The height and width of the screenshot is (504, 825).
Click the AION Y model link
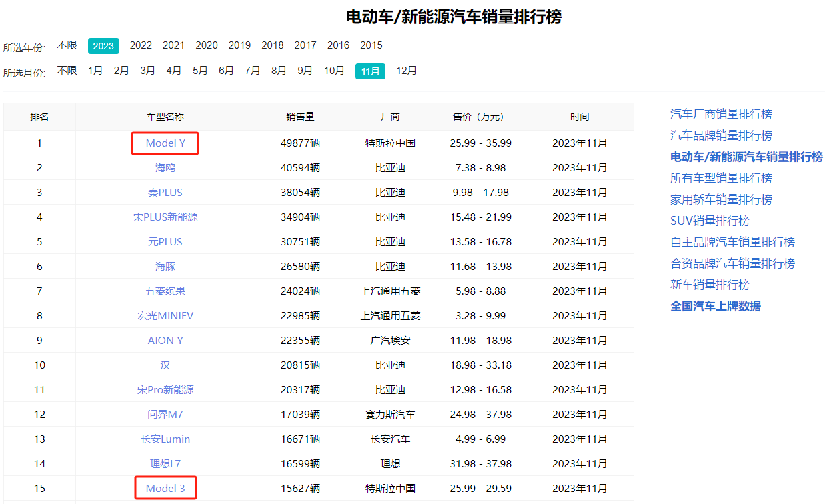coord(165,341)
